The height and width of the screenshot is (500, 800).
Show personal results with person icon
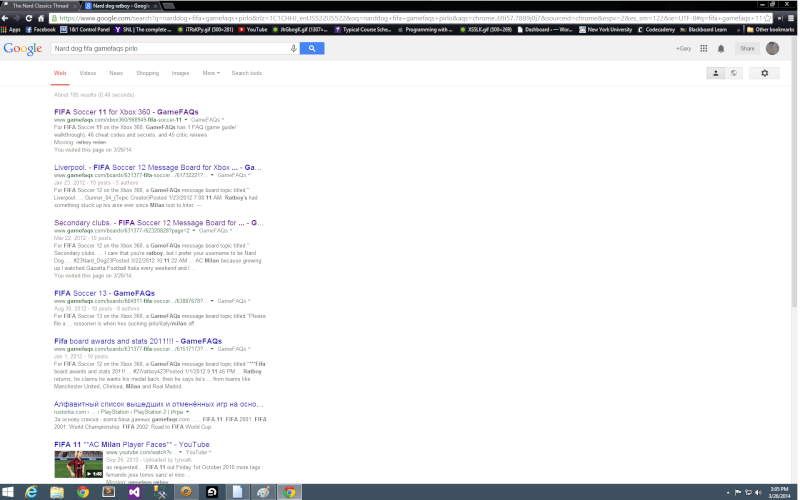click(x=716, y=73)
